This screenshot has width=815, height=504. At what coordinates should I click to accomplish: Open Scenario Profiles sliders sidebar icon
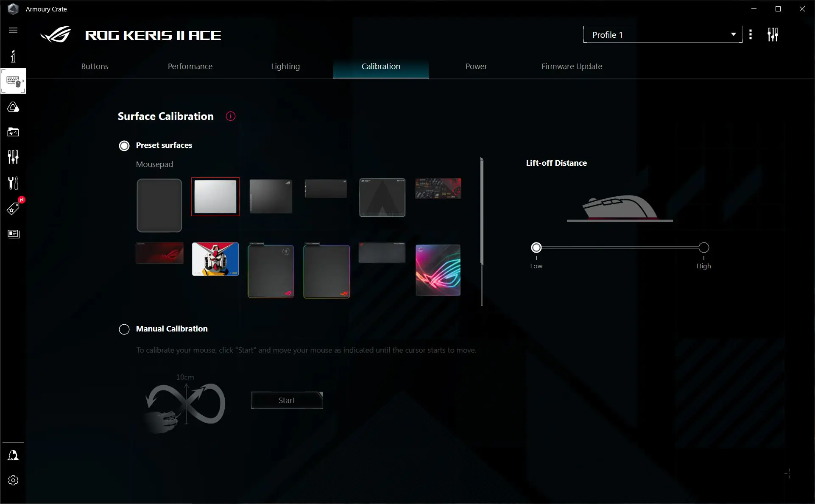[13, 157]
